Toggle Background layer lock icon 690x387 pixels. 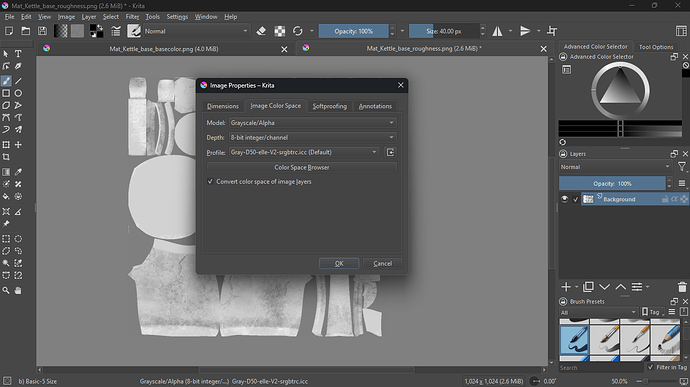point(665,199)
